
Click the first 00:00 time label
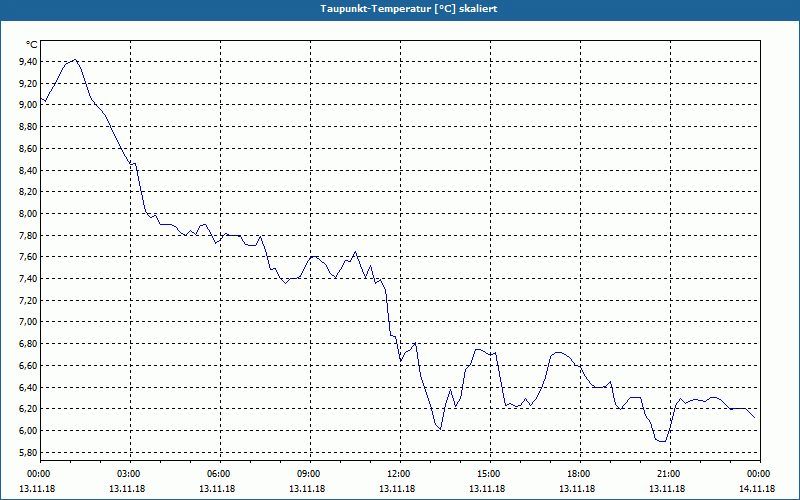(x=40, y=474)
